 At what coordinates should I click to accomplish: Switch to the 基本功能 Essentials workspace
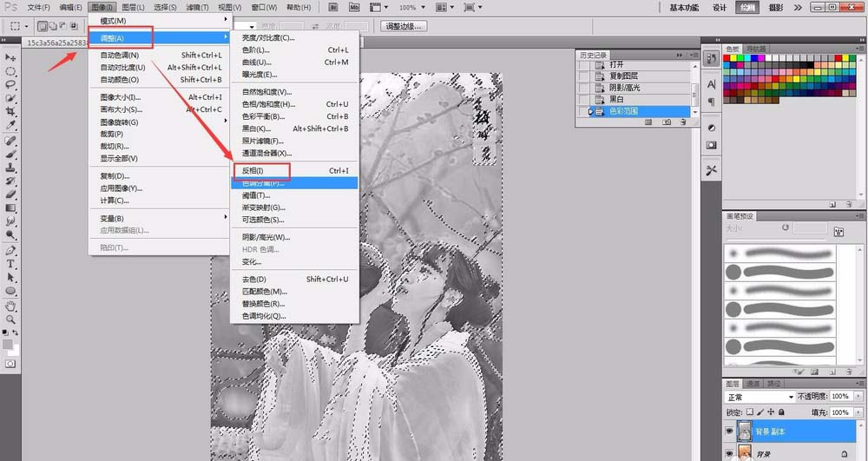point(686,8)
